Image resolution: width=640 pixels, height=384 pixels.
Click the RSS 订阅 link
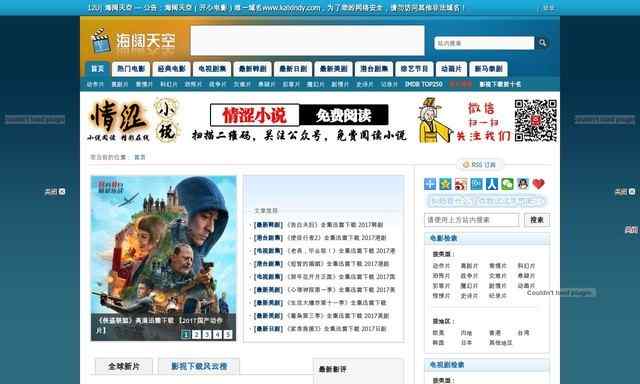(480, 165)
